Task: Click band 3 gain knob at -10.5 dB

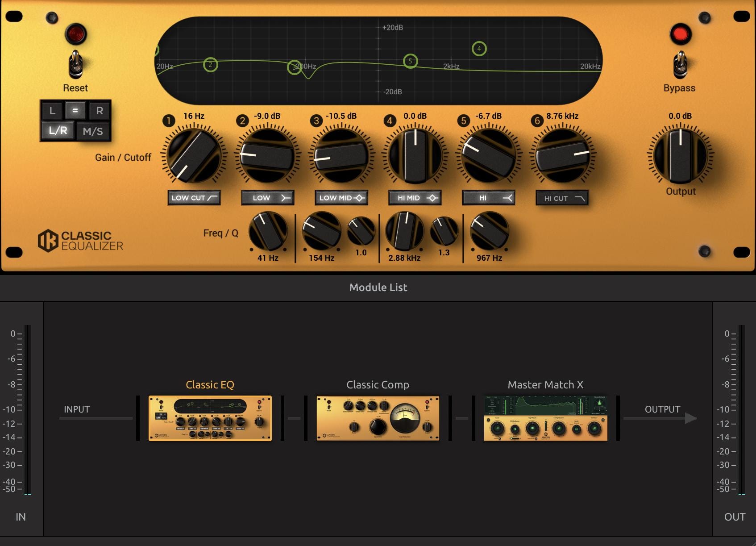Action: pos(341,155)
